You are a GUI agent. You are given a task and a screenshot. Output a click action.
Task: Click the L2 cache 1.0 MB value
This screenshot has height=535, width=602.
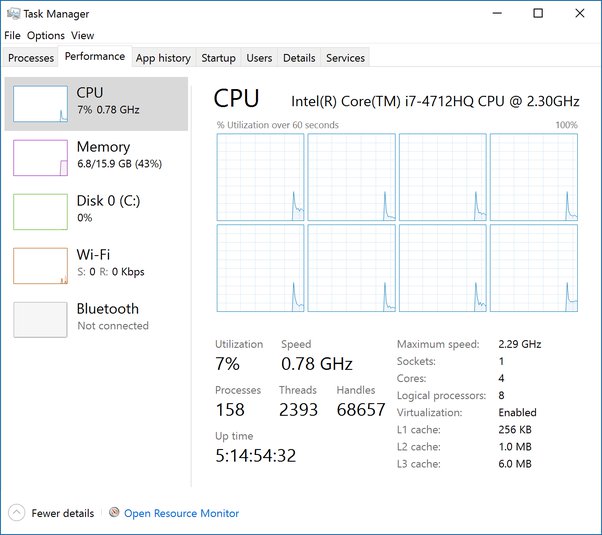(x=515, y=447)
